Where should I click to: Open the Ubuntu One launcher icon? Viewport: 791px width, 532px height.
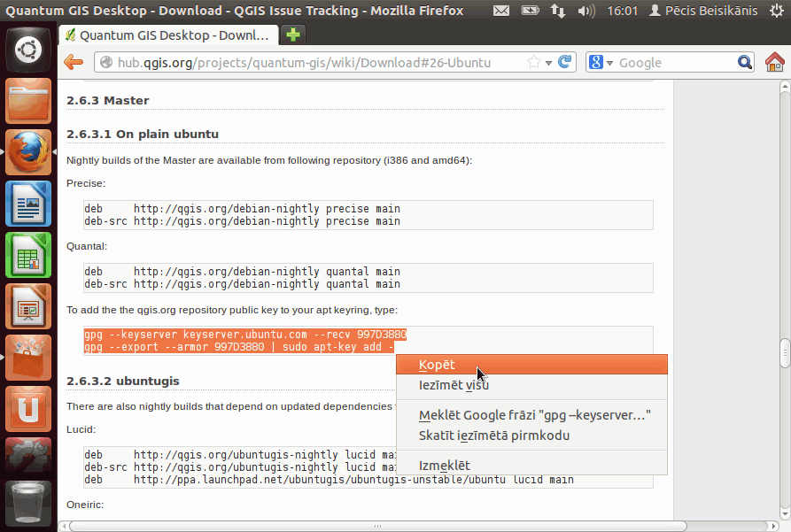point(28,409)
